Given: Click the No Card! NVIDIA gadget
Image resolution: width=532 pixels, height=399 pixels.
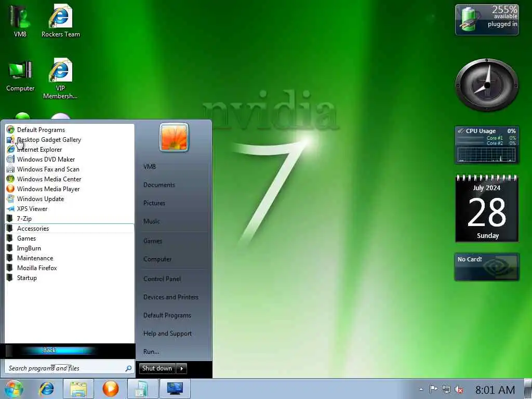Looking at the screenshot, I should tap(487, 267).
